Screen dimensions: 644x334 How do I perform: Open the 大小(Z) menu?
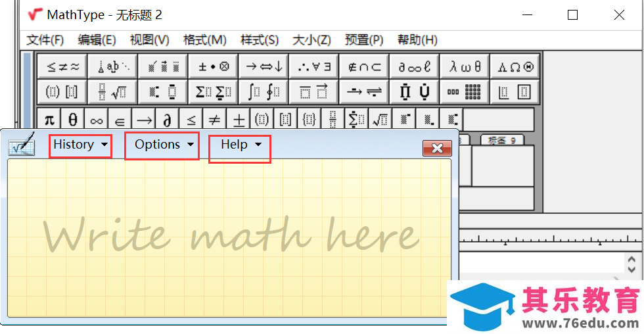(x=311, y=40)
